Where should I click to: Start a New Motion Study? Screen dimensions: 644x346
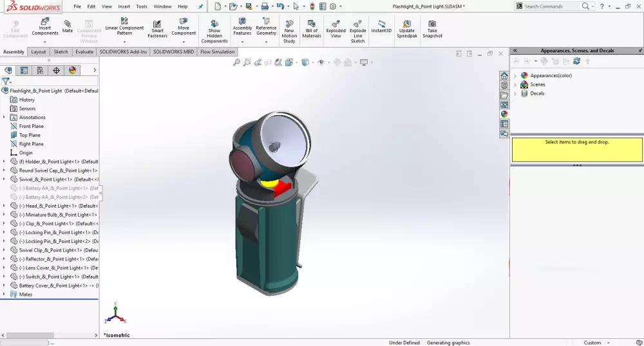pyautogui.click(x=289, y=32)
